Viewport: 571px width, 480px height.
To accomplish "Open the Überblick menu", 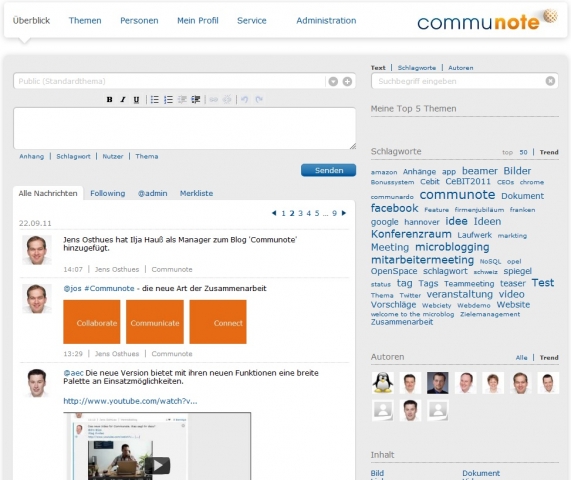I will tap(31, 20).
